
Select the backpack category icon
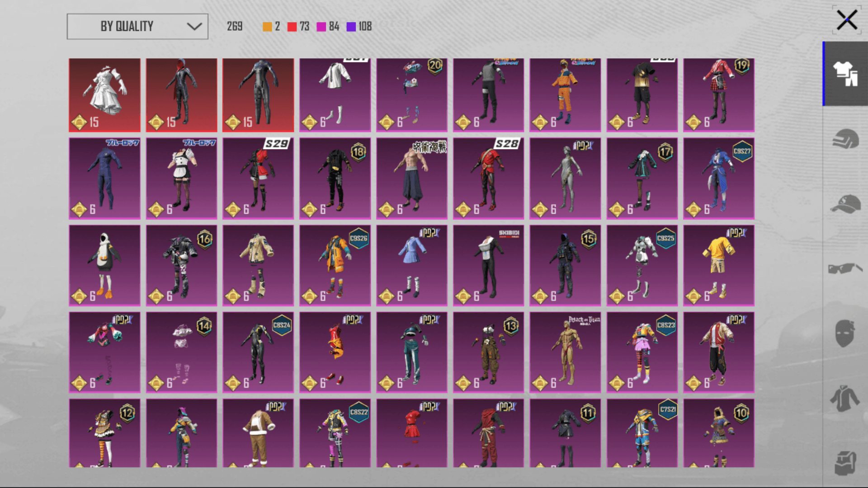click(x=845, y=463)
